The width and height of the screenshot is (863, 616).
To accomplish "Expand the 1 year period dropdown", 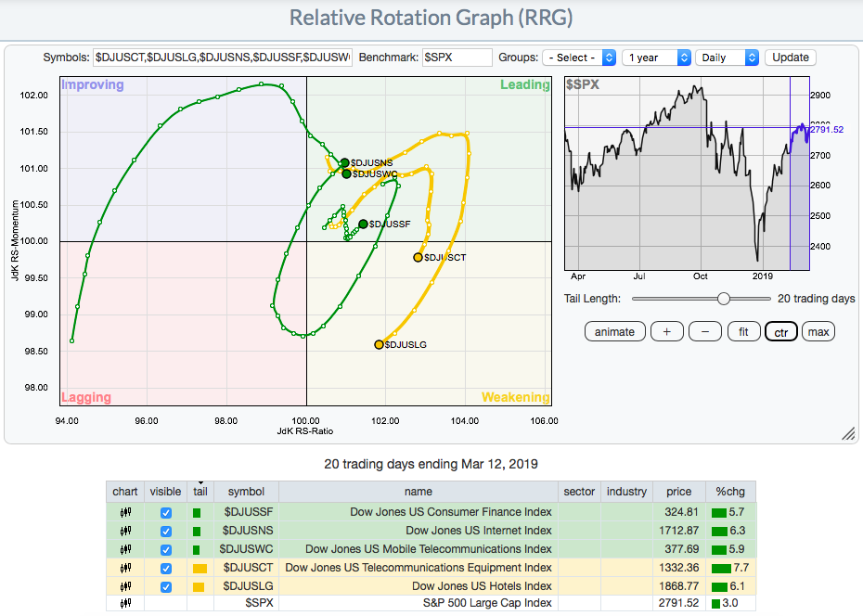I will point(656,58).
